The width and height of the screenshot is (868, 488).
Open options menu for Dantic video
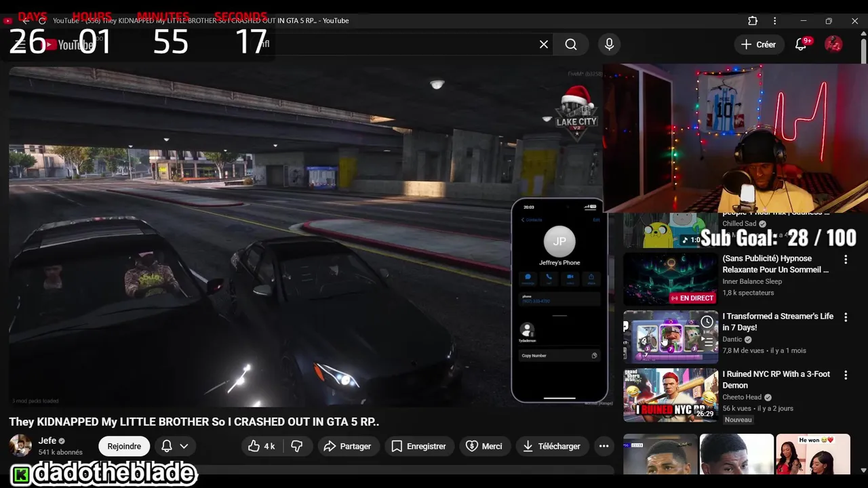[x=846, y=317]
